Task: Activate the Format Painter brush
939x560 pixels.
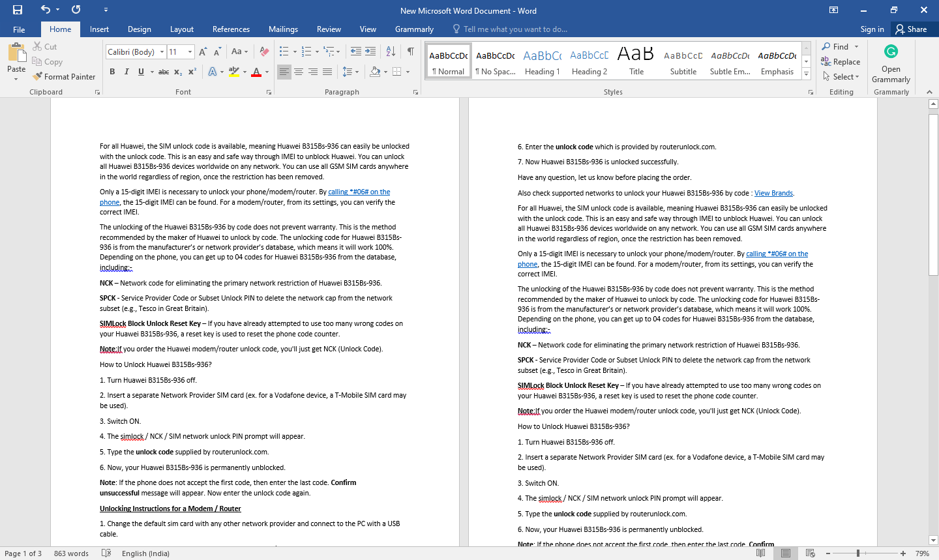Action: click(64, 77)
